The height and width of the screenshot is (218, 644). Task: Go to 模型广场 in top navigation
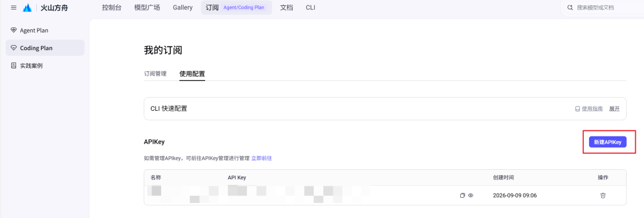coord(147,7)
